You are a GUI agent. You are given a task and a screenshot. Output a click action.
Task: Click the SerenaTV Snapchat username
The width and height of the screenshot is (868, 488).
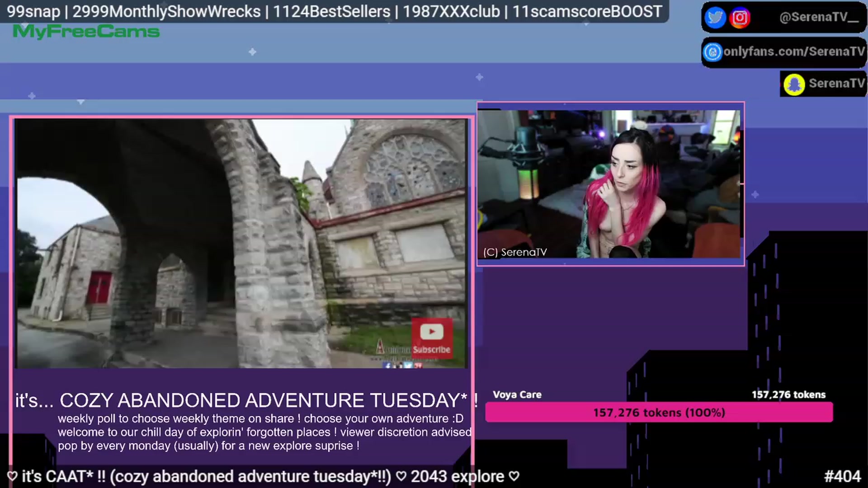coord(836,83)
